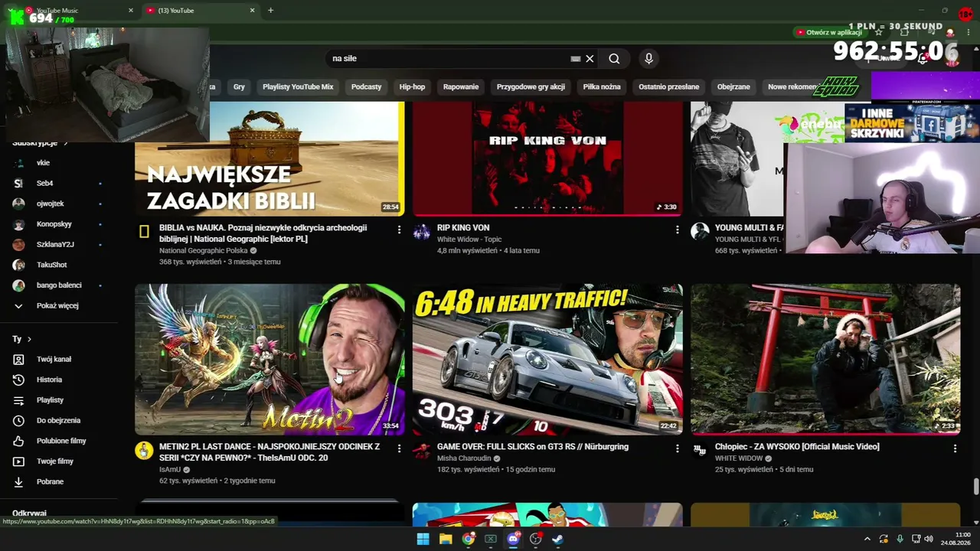Image resolution: width=980 pixels, height=551 pixels.
Task: Open IsAmU channel avatar
Action: coord(144,450)
